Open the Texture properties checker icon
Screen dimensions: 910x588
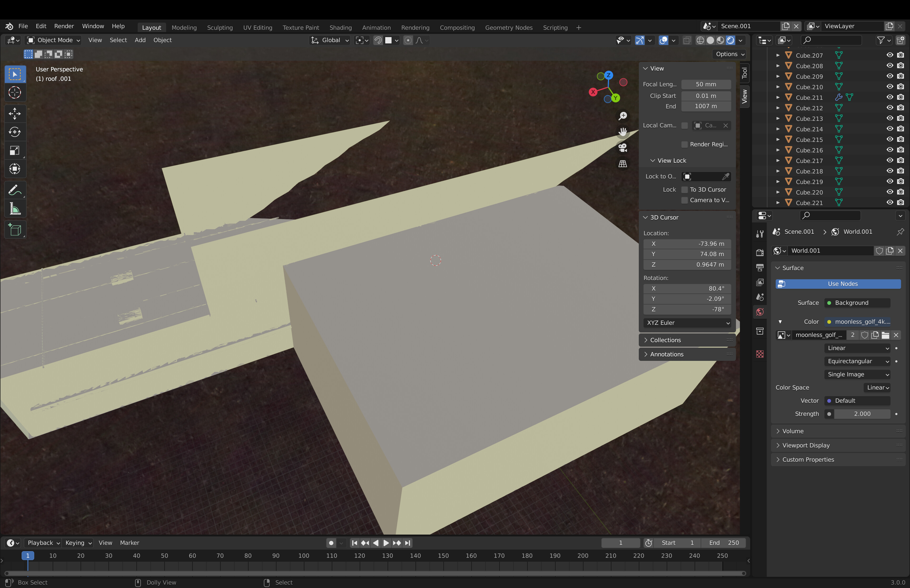[760, 354]
